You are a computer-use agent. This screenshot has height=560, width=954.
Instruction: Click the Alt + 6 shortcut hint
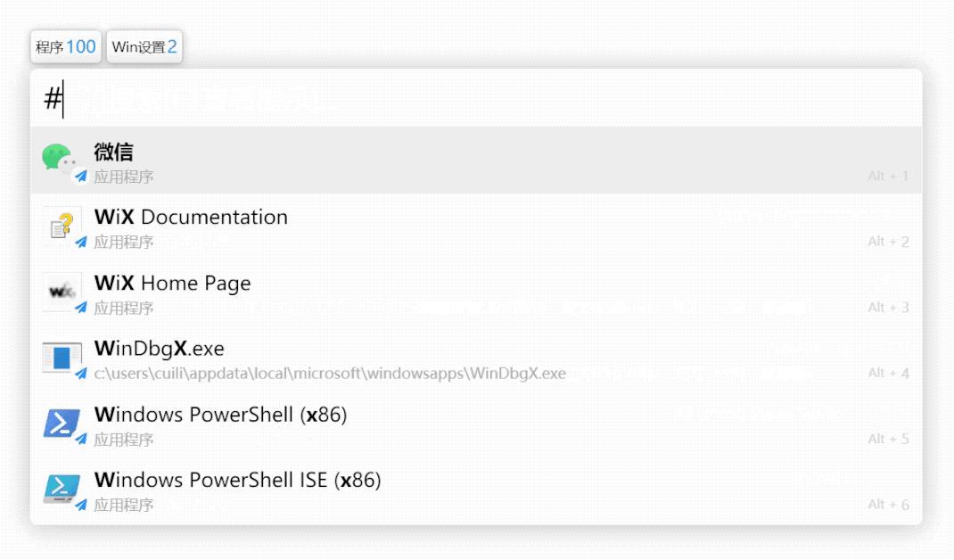click(888, 505)
